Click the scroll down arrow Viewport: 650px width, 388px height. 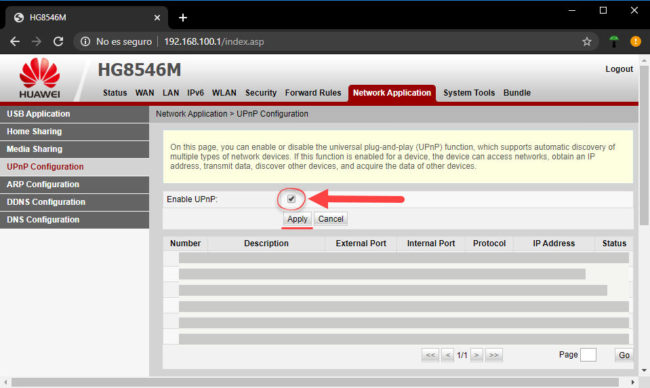tap(644, 370)
